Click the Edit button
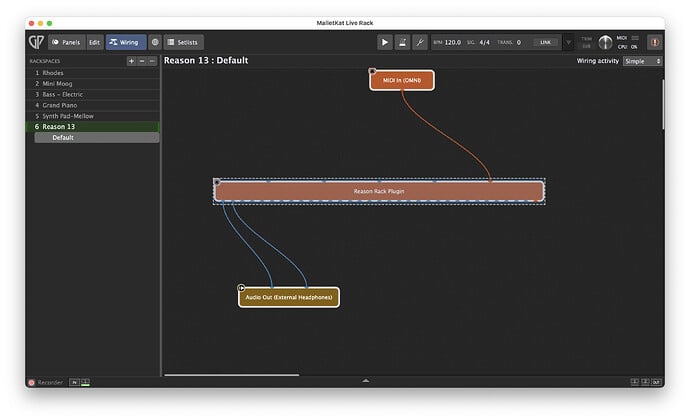 click(94, 42)
